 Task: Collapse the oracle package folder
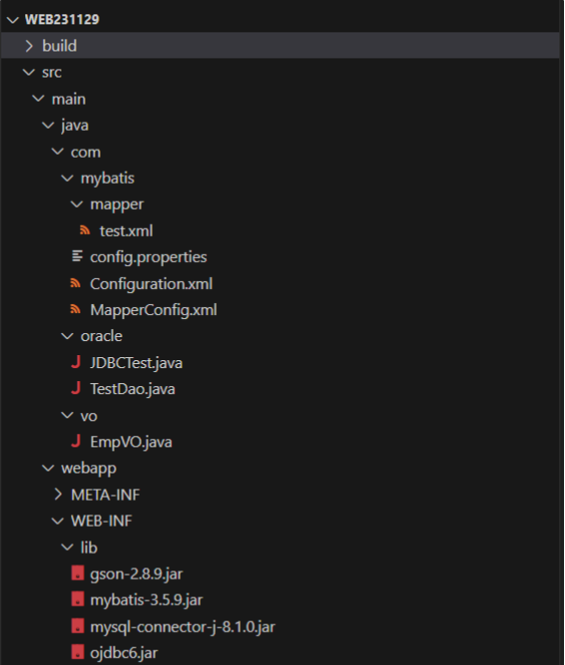pyautogui.click(x=67, y=336)
